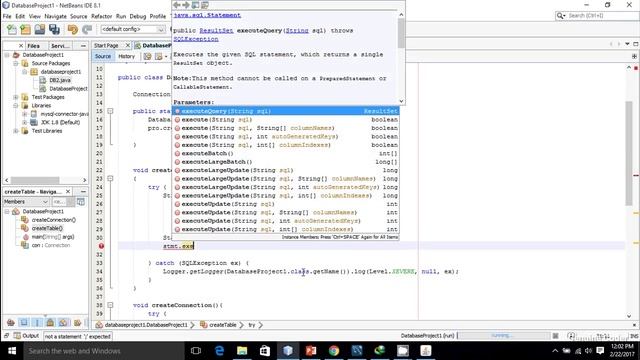Image resolution: width=640 pixels, height=360 pixels.
Task: Click the java.sql.Statement link
Action: (207, 15)
